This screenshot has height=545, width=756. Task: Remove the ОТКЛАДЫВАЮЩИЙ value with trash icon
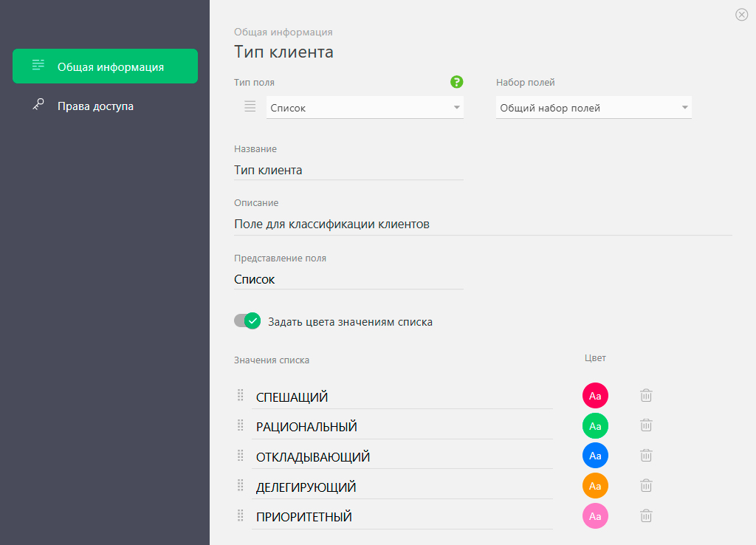646,455
